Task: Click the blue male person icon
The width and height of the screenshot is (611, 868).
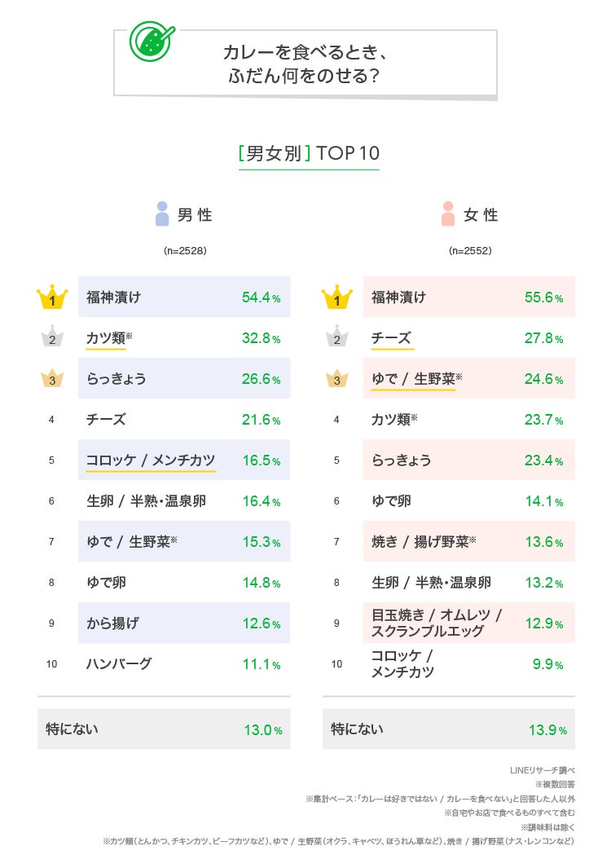Action: pyautogui.click(x=162, y=214)
